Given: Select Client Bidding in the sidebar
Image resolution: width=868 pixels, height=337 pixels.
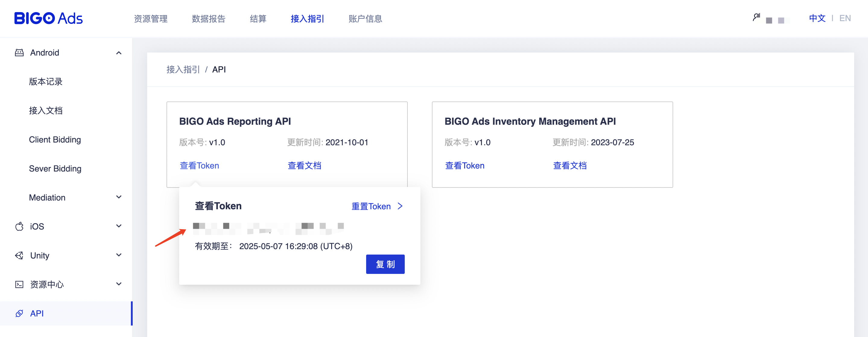Looking at the screenshot, I should coord(55,139).
